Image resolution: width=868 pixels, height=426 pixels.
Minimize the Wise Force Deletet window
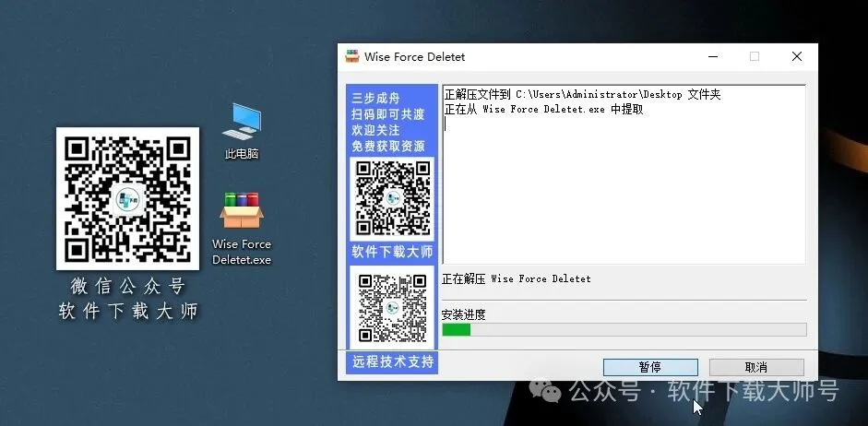tap(713, 56)
